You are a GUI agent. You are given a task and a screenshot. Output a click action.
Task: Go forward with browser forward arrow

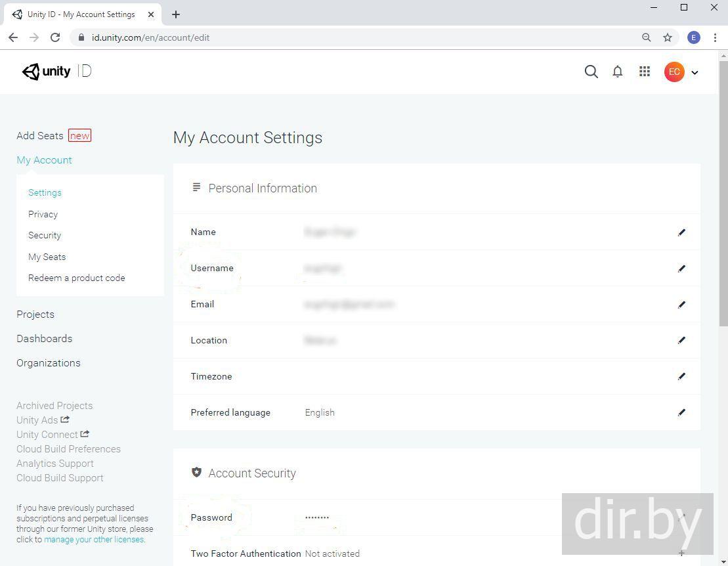click(34, 37)
